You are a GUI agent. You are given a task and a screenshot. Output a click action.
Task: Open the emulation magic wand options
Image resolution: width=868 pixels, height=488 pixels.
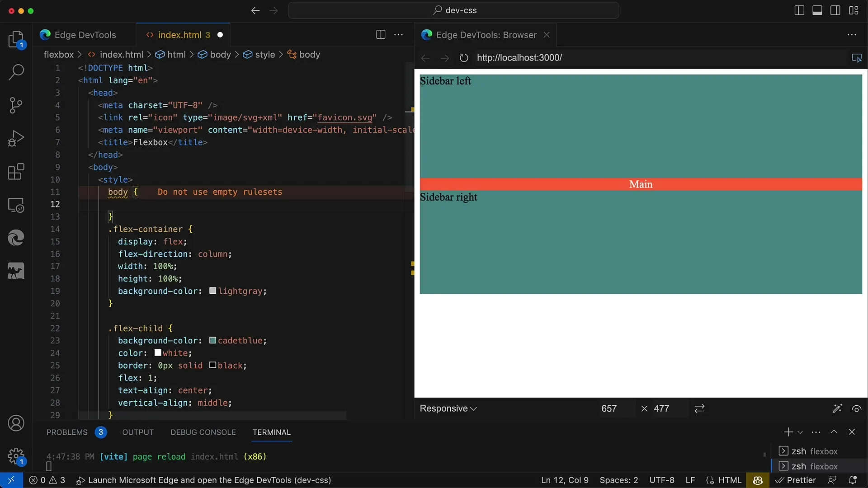click(x=837, y=409)
